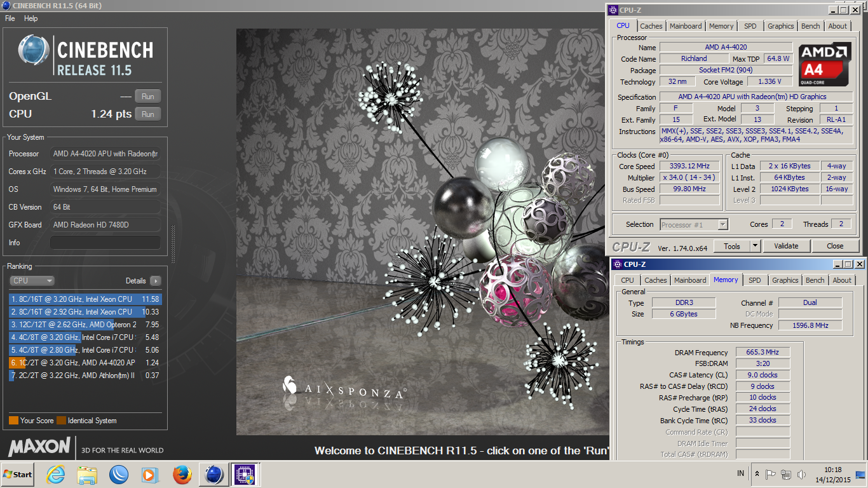Viewport: 868px width, 488px height.
Task: Click the ranking Details arrow button
Action: [x=155, y=280]
